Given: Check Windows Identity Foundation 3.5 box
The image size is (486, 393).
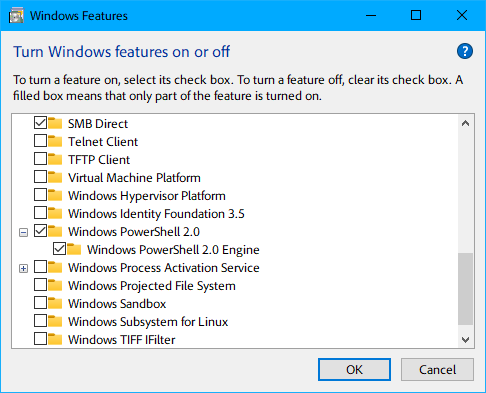Looking at the screenshot, I should (40, 213).
